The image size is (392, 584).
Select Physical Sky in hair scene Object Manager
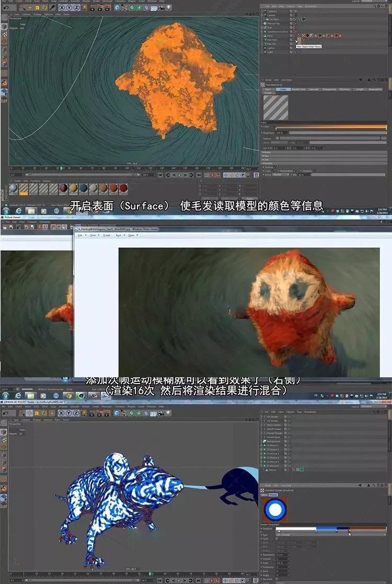(x=273, y=24)
